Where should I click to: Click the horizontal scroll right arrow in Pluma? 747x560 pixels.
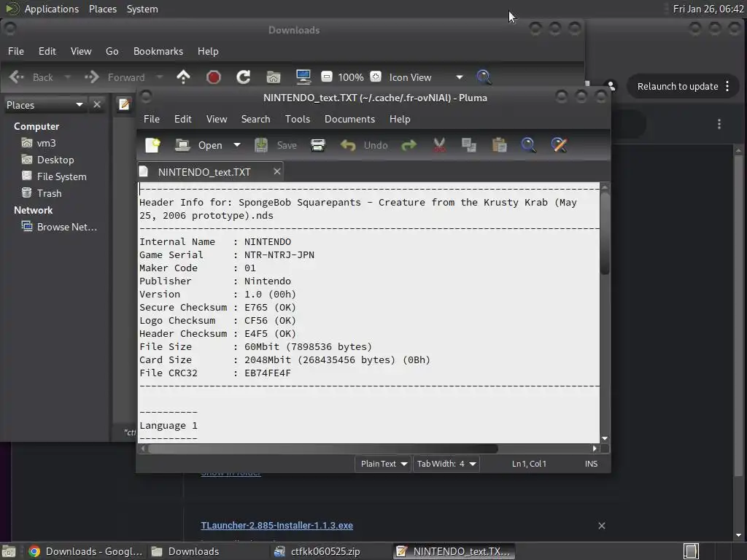(x=595, y=448)
